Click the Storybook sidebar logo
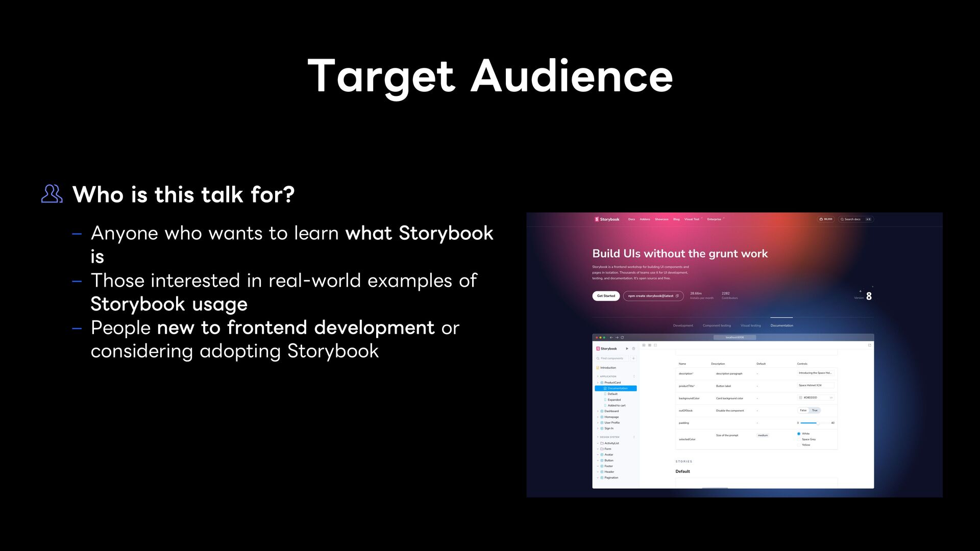Image resolution: width=980 pixels, height=551 pixels. pyautogui.click(x=606, y=348)
